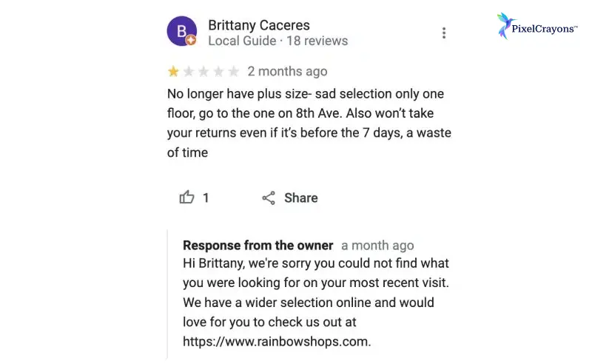The height and width of the screenshot is (364, 592).
Task: Click the third gray rating star
Action: pos(203,72)
